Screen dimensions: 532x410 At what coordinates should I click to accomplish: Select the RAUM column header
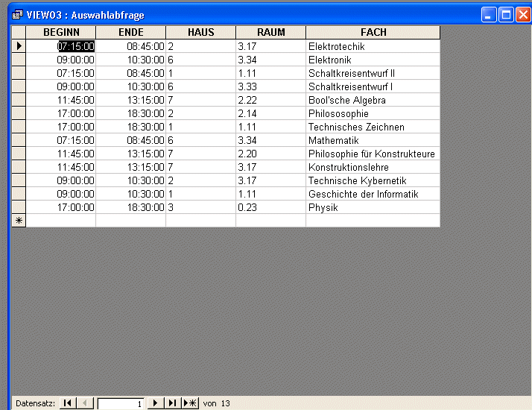pyautogui.click(x=270, y=32)
